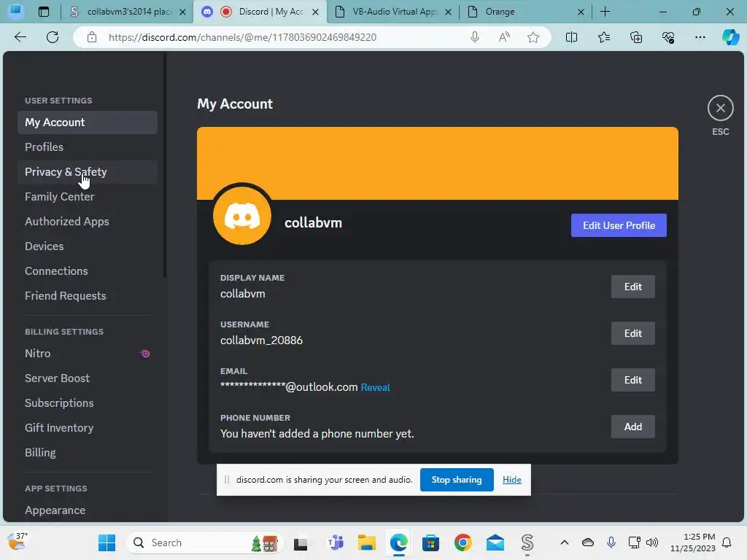The image size is (747, 560).
Task: Open the Windows Start menu
Action: click(107, 542)
